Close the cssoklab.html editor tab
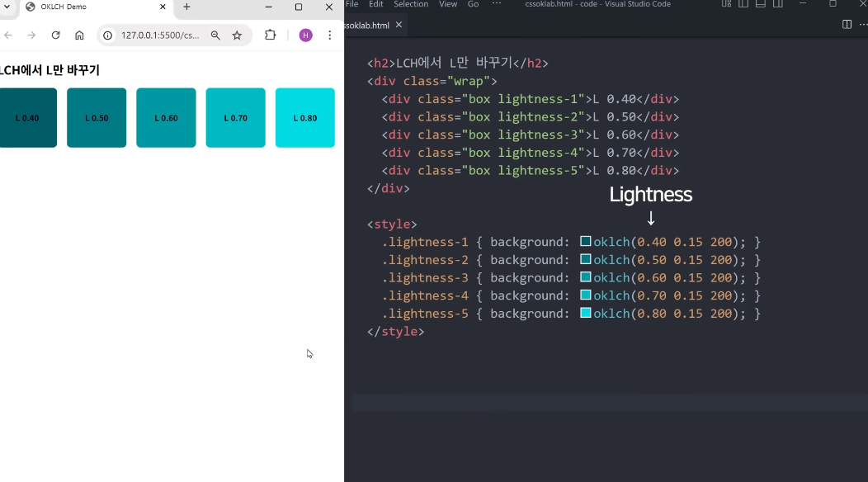 pos(399,25)
